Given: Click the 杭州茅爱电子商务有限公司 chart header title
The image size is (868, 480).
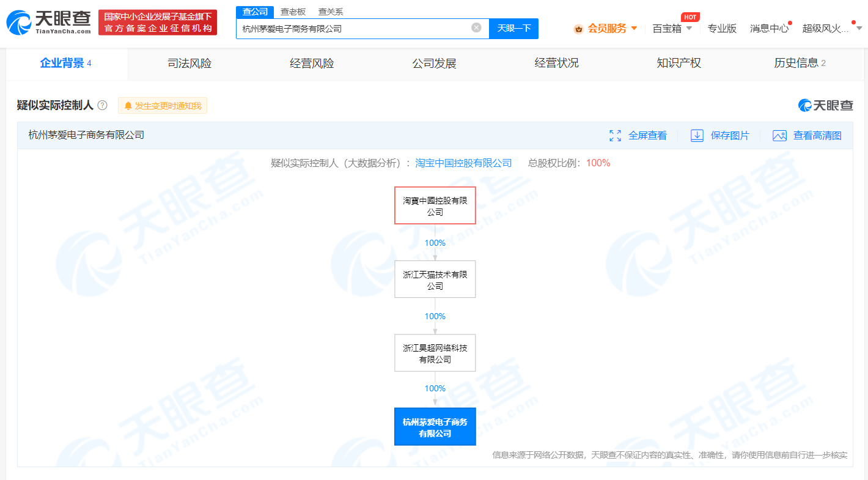Looking at the screenshot, I should click(86, 135).
